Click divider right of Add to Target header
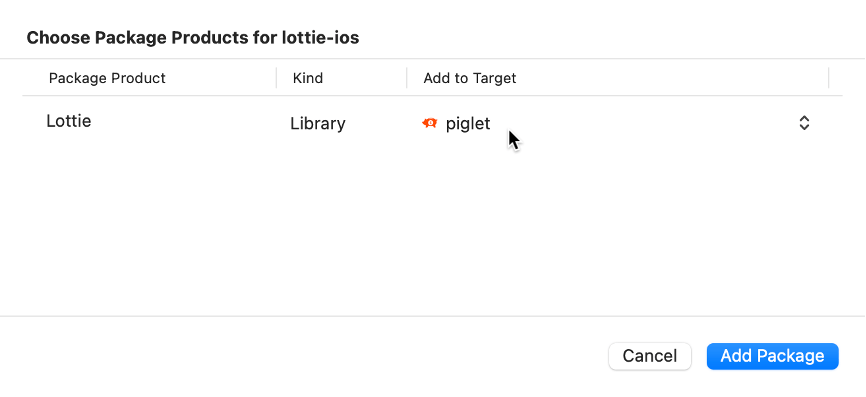The image size is (866, 397). (x=828, y=78)
